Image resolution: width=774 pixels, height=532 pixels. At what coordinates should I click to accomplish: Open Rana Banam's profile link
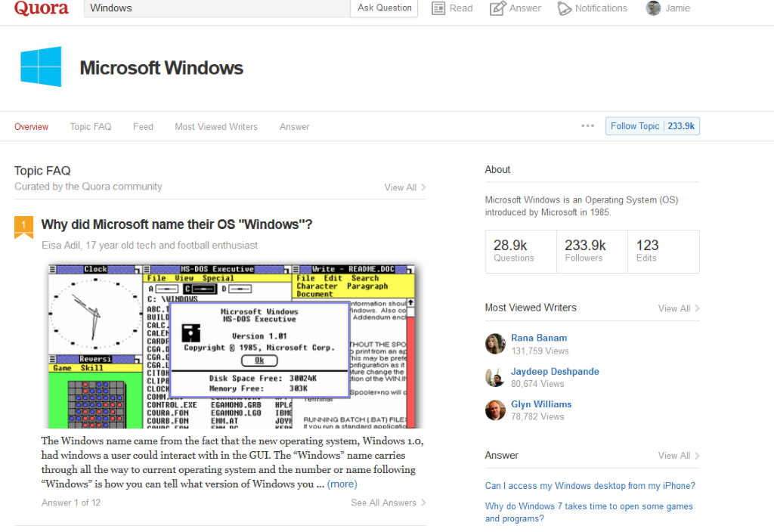click(539, 338)
